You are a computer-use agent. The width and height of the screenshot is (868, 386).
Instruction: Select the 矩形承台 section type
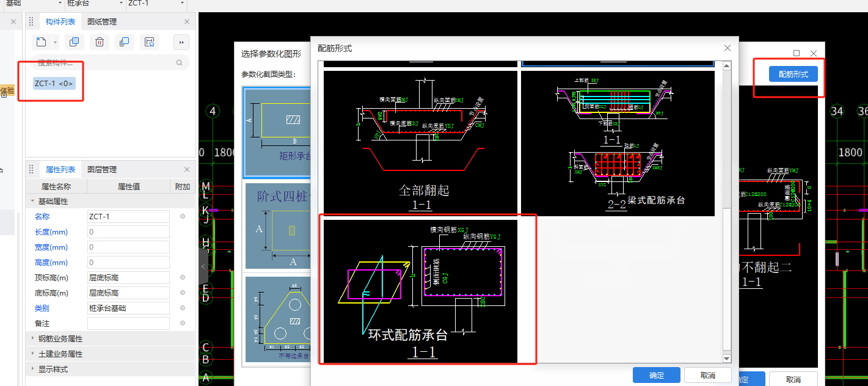(x=277, y=133)
